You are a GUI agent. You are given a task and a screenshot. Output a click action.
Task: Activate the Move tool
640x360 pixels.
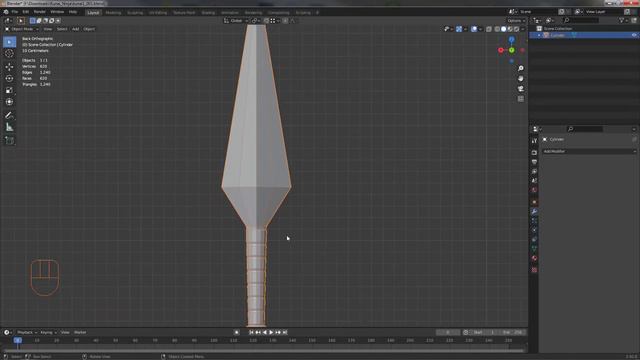(x=9, y=67)
